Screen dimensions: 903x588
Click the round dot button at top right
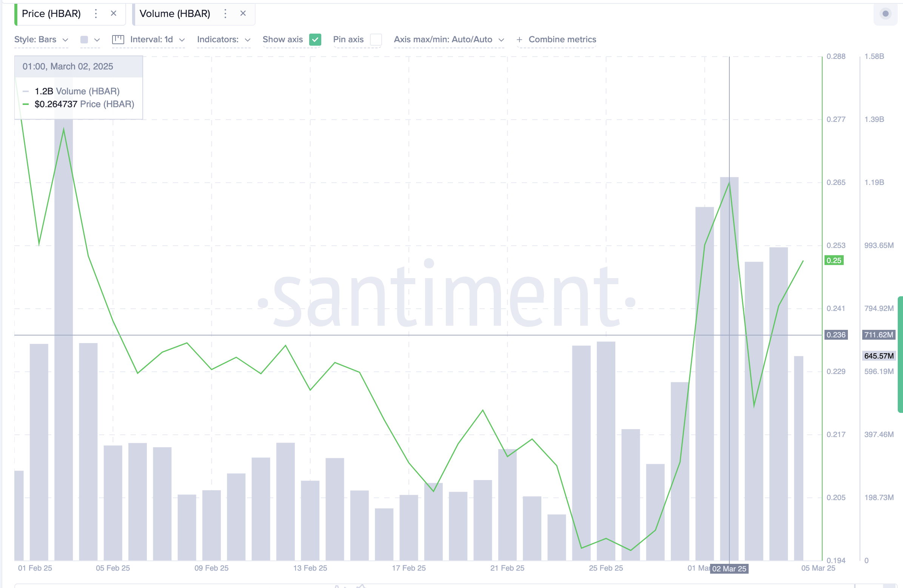pos(886,14)
